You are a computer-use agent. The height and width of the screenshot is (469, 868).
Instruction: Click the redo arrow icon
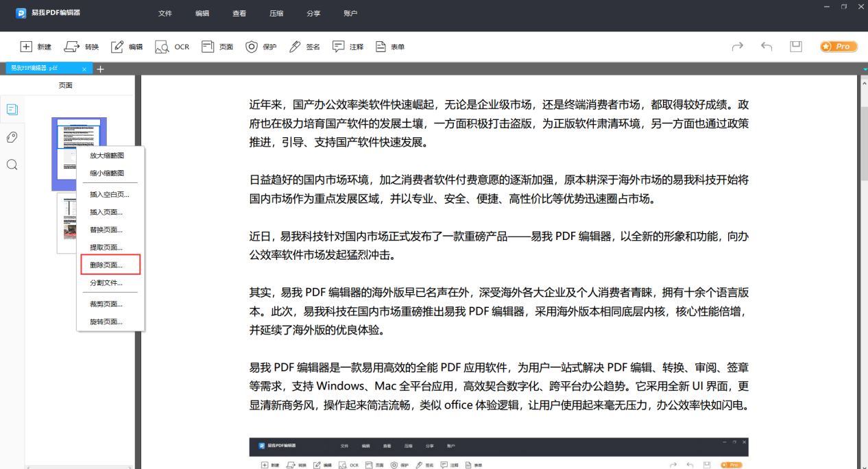click(x=738, y=47)
